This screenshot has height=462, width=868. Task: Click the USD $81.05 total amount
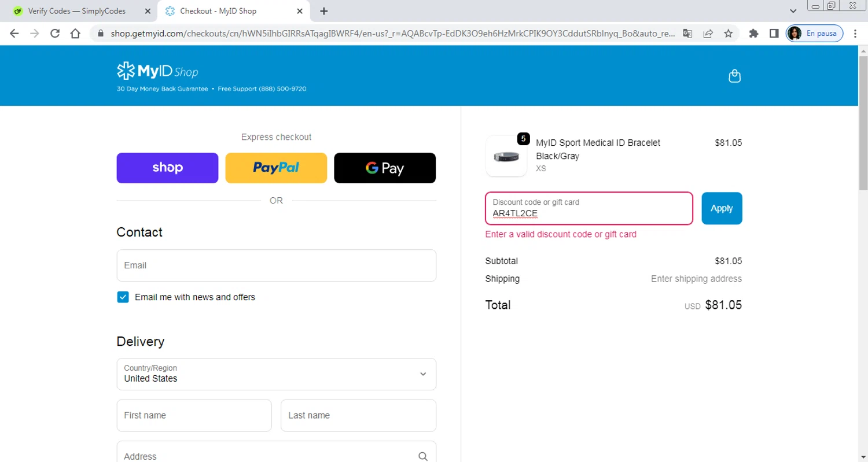point(713,305)
